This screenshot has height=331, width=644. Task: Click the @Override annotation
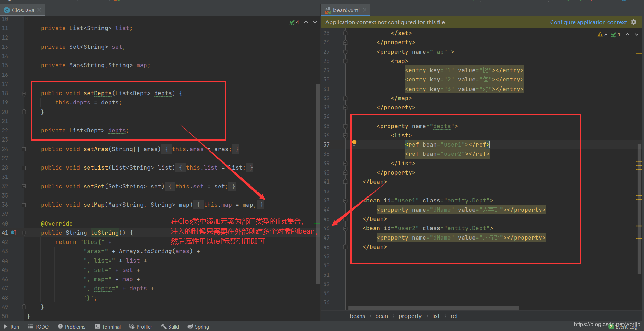coord(57,223)
